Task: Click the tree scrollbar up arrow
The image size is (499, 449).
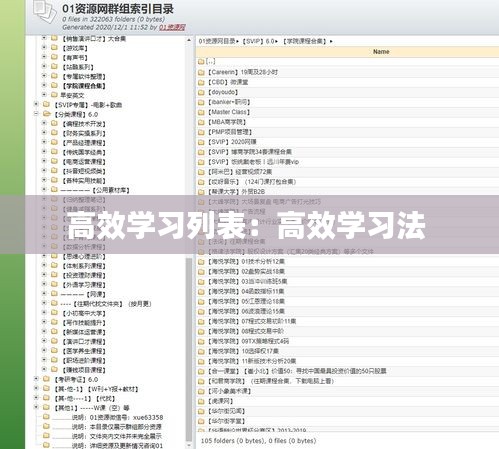Action: pos(189,40)
